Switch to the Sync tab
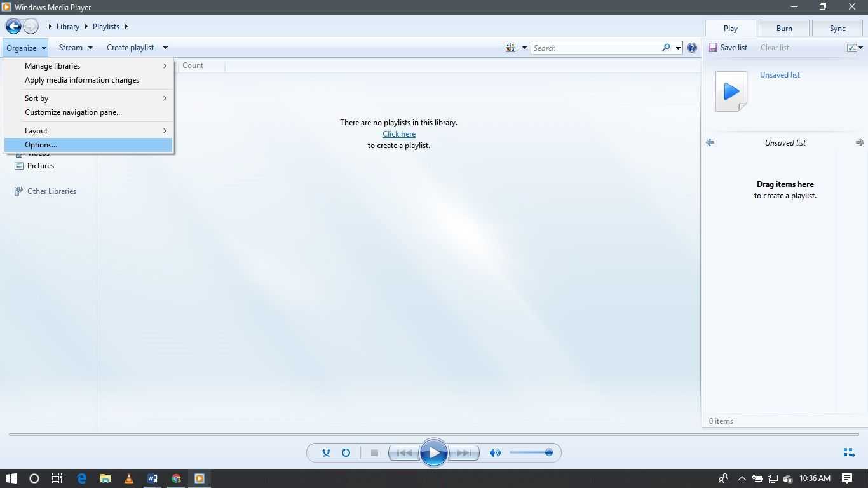The width and height of the screenshot is (868, 488). coord(837,28)
